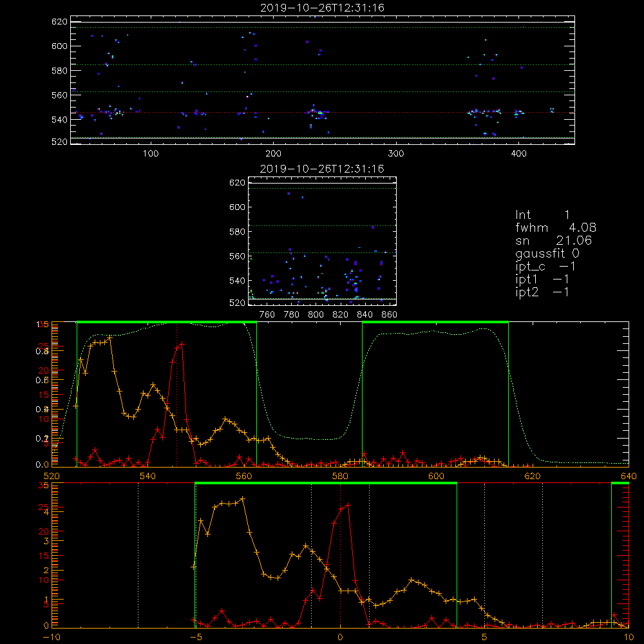Viewport: 644px width, 644px height.
Task: Click the red curve peak in the bottom plot
Action: tap(348, 505)
